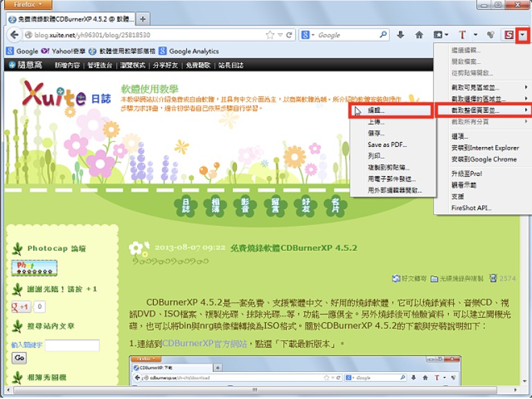Viewport: 532px width, 399px height.
Task: Open the dropdown beside the red T icon
Action: (x=475, y=35)
